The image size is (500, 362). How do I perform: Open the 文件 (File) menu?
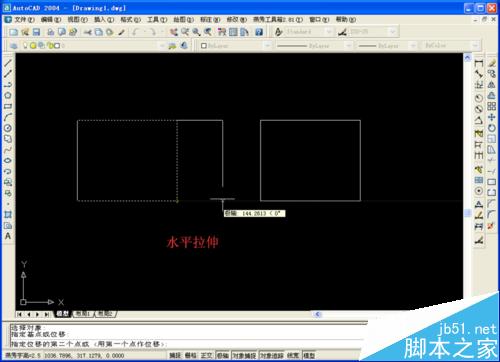pos(24,20)
